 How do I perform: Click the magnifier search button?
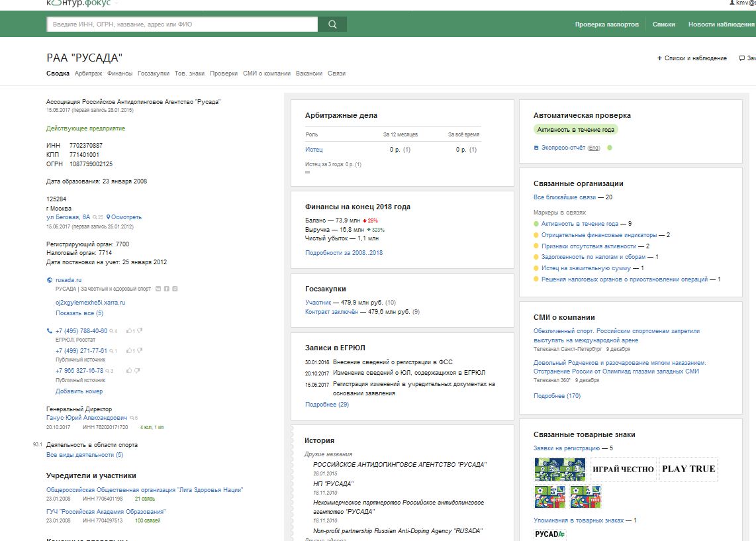pos(332,24)
